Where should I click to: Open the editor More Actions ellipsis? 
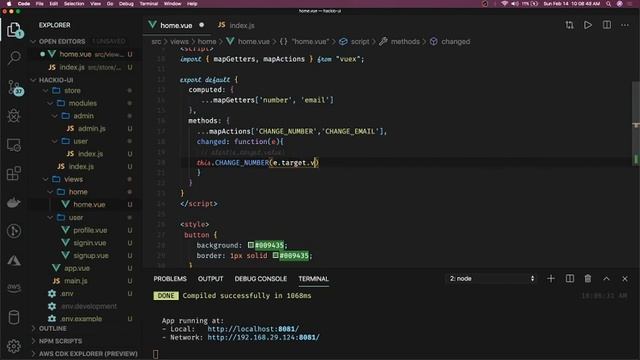click(625, 25)
